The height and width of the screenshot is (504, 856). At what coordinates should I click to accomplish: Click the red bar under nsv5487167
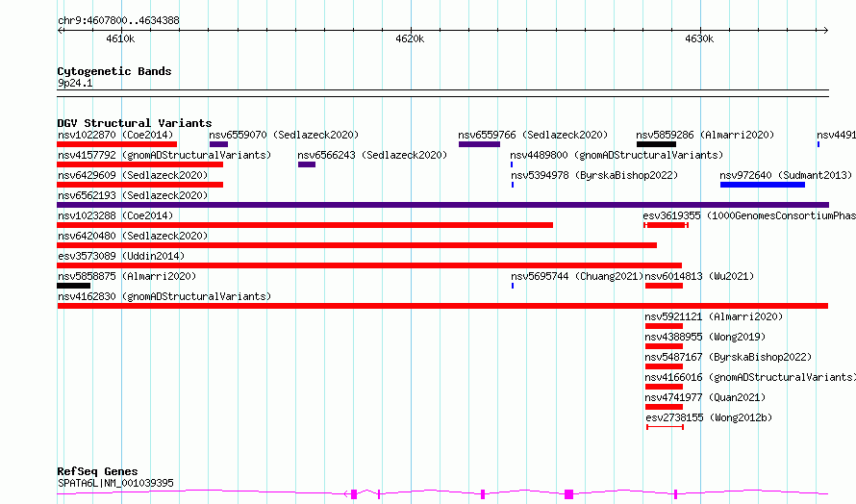tap(664, 366)
